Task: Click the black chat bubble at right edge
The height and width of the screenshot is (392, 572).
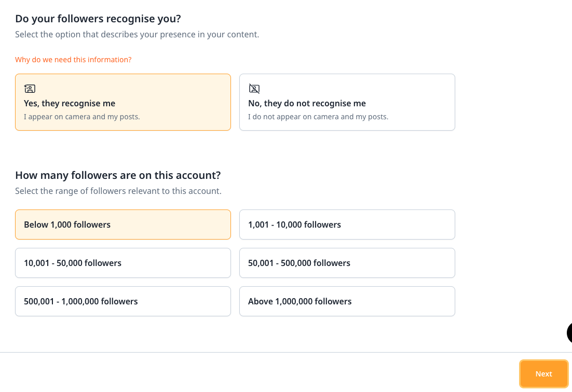Action: pyautogui.click(x=569, y=332)
